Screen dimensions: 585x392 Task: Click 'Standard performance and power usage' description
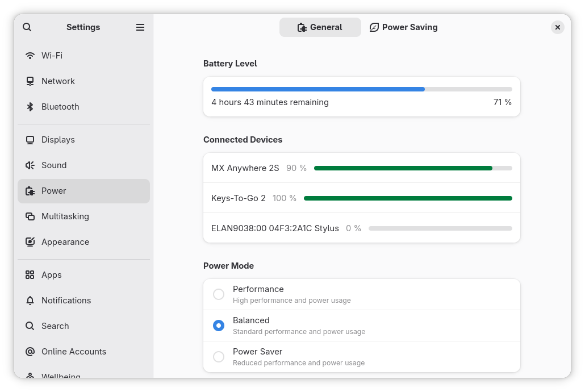pyautogui.click(x=299, y=332)
